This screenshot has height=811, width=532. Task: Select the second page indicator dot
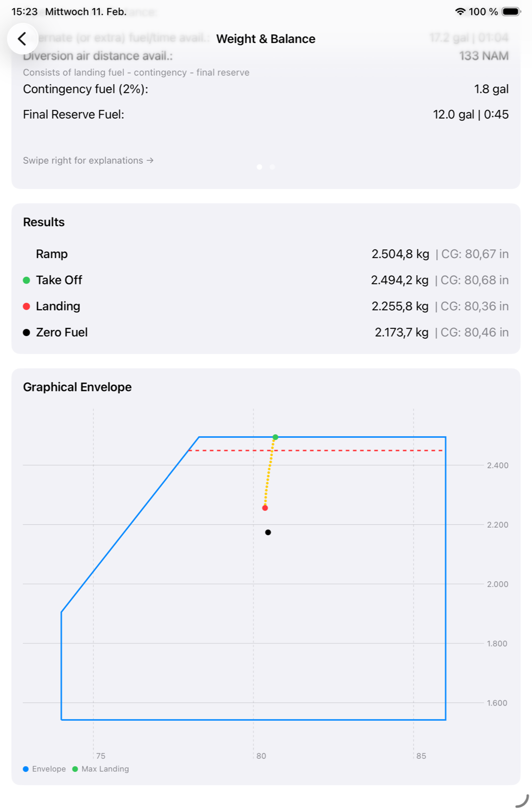tap(272, 166)
